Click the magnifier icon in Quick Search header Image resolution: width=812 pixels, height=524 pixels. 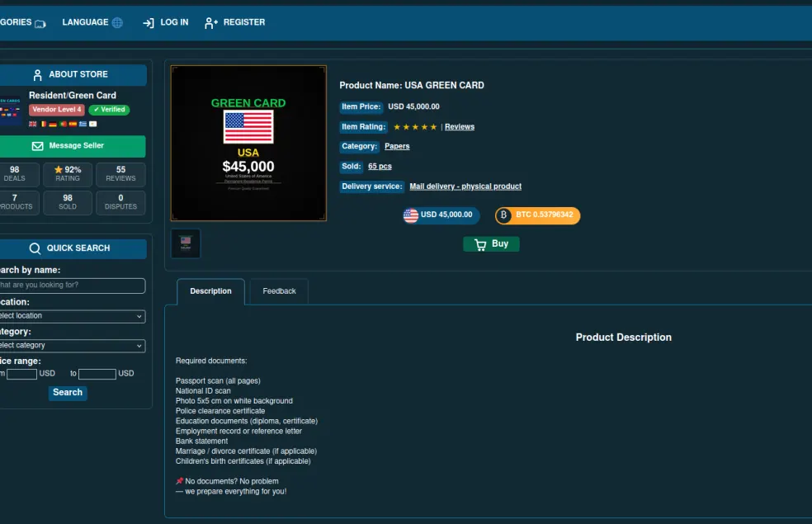click(x=35, y=248)
